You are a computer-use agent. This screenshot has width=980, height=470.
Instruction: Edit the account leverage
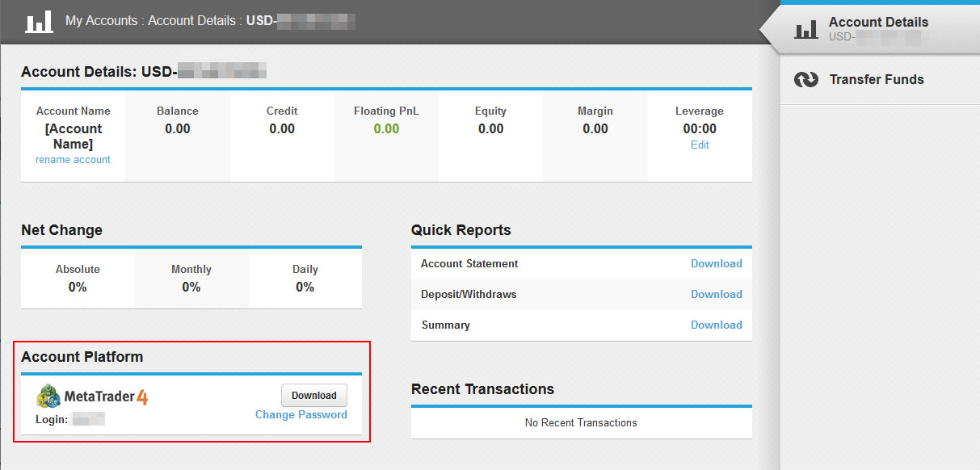(700, 145)
